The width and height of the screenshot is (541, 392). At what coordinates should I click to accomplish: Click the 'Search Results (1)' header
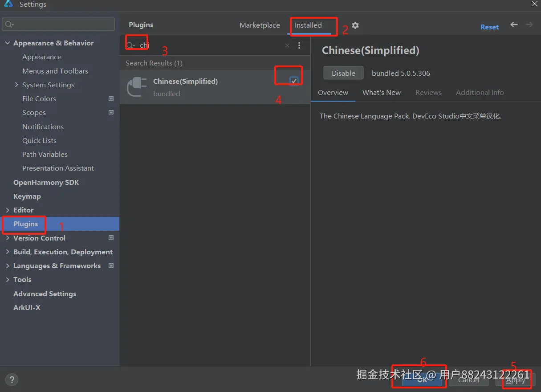(154, 63)
